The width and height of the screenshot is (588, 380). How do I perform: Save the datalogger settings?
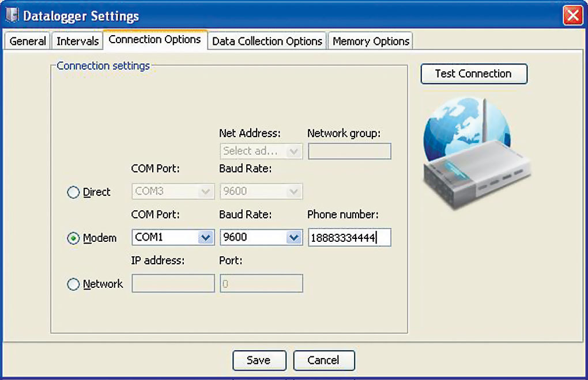click(x=259, y=360)
